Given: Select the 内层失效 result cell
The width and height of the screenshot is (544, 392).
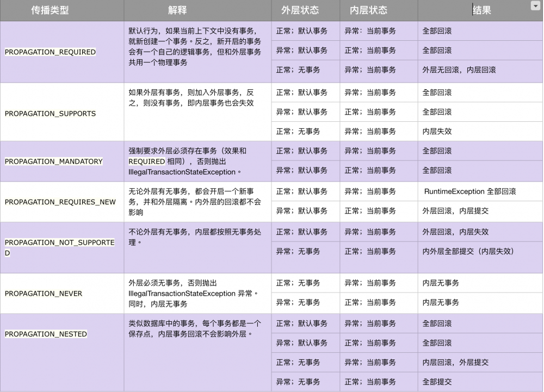Looking at the screenshot, I should click(x=480, y=132).
